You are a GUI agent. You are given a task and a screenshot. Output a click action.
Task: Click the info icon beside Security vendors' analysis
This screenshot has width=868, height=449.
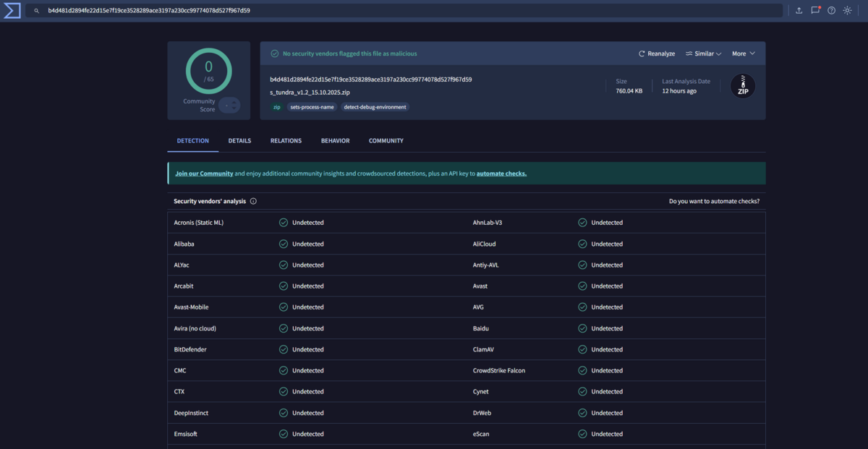(253, 201)
